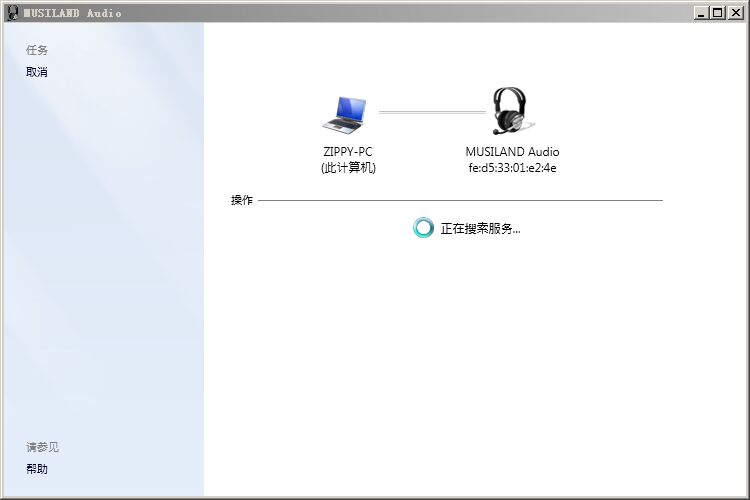Click the MUSILAND Audio headset device icon
Viewport: 750px width, 500px height.
[511, 111]
